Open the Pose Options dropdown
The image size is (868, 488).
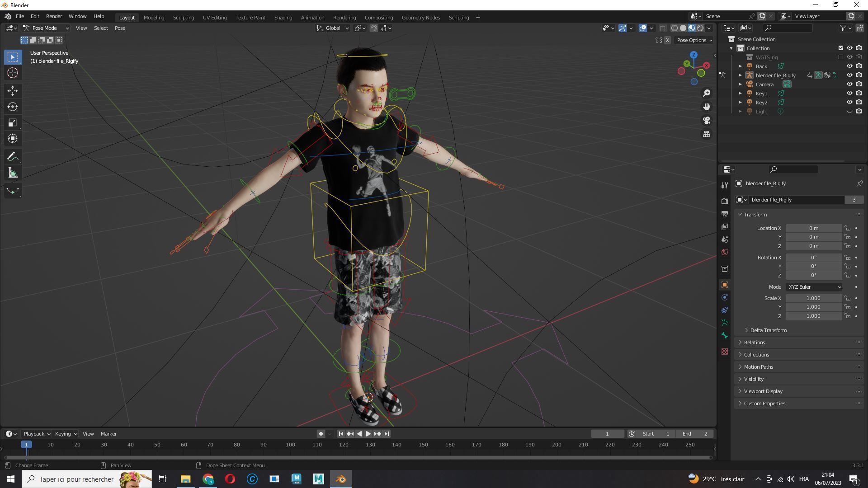point(694,40)
